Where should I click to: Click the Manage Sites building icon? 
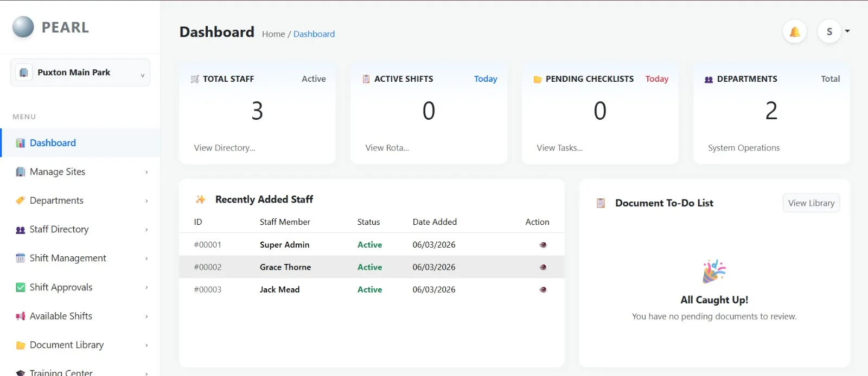click(x=21, y=172)
